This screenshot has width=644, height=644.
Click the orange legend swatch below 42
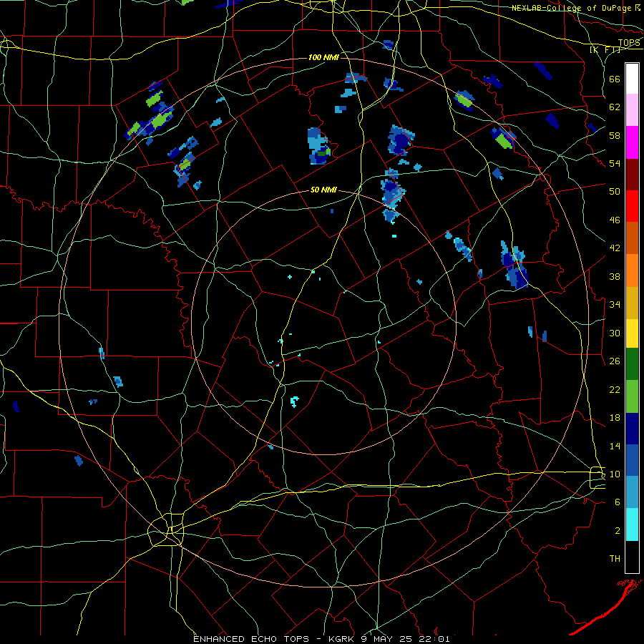[x=632, y=270]
